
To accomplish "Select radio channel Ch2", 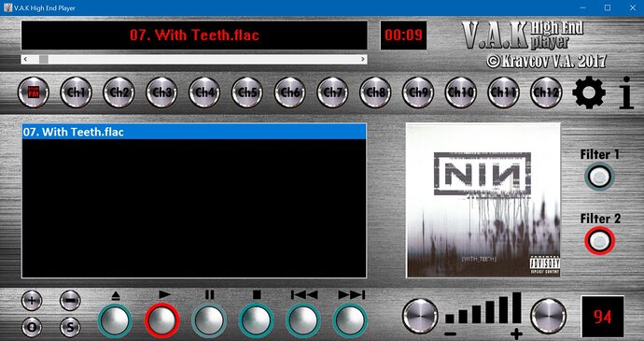I will pyautogui.click(x=119, y=92).
